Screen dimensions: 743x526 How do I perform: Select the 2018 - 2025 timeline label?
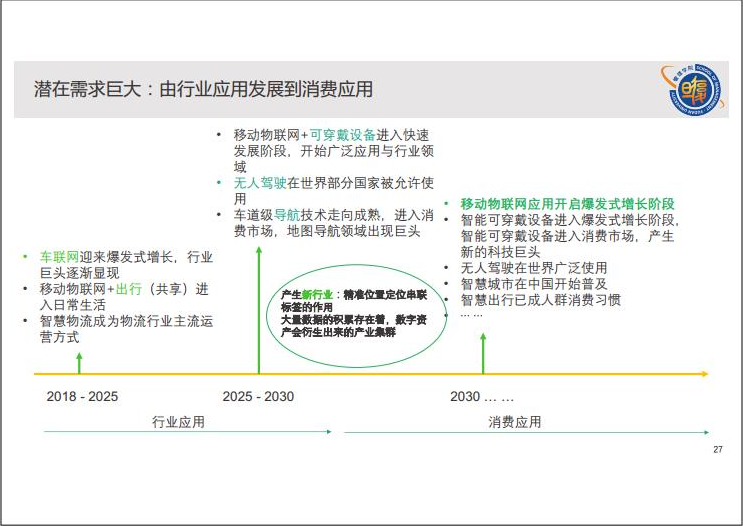point(82,396)
